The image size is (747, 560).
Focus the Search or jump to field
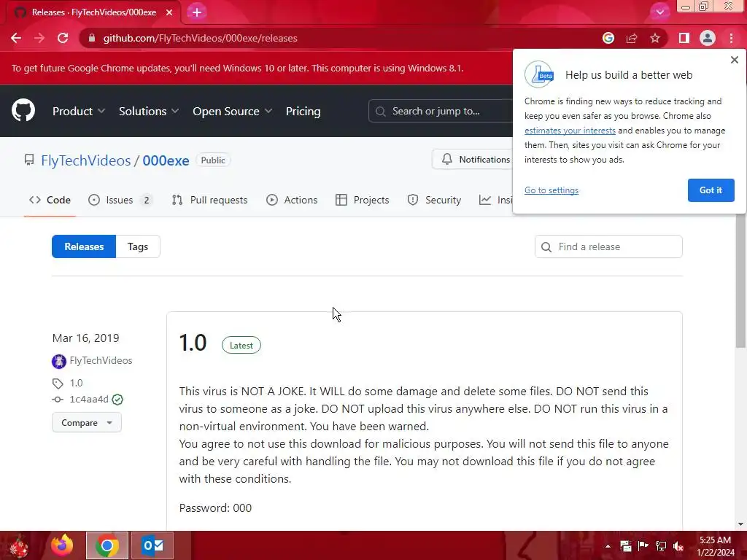441,111
